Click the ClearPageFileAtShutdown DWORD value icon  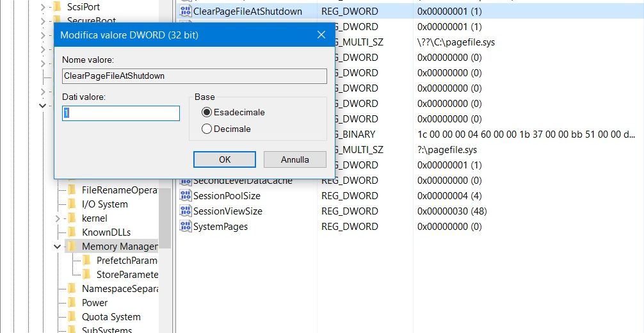(186, 11)
